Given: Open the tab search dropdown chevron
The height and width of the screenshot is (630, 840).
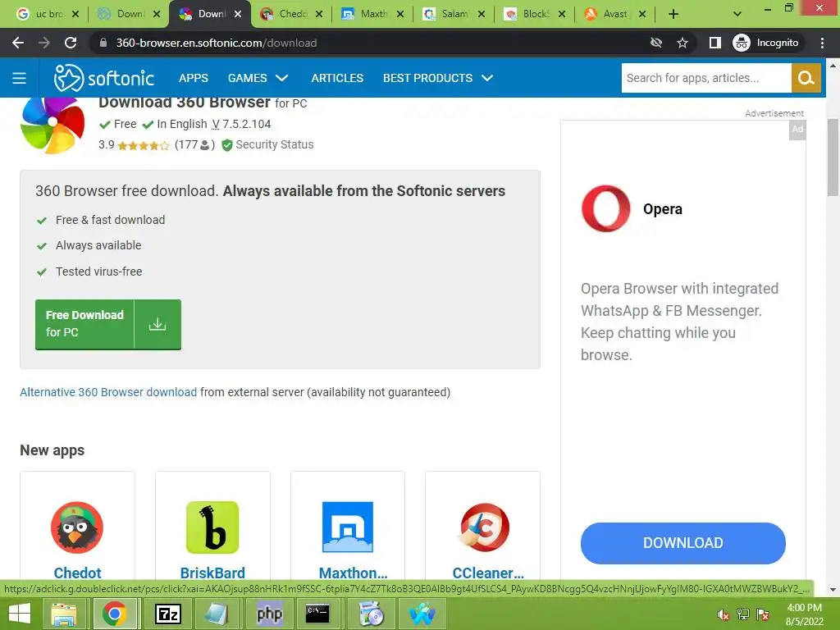Looking at the screenshot, I should point(737,14).
